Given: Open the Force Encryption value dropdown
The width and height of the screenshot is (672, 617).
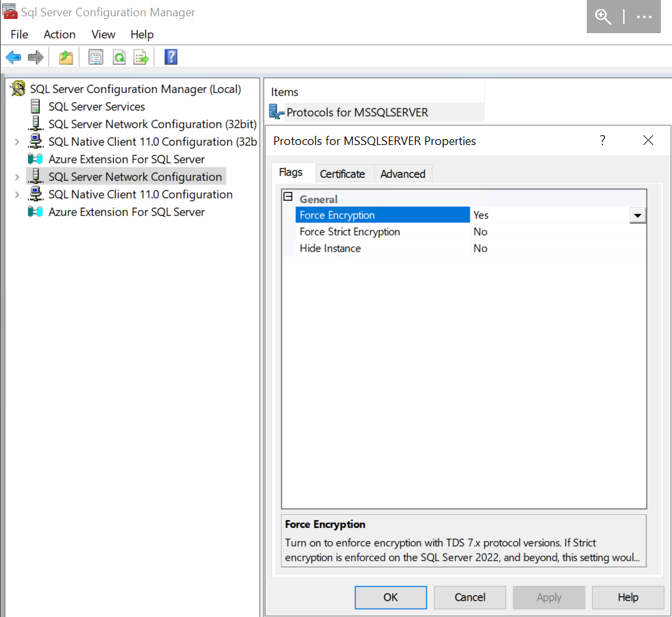Looking at the screenshot, I should [x=638, y=215].
